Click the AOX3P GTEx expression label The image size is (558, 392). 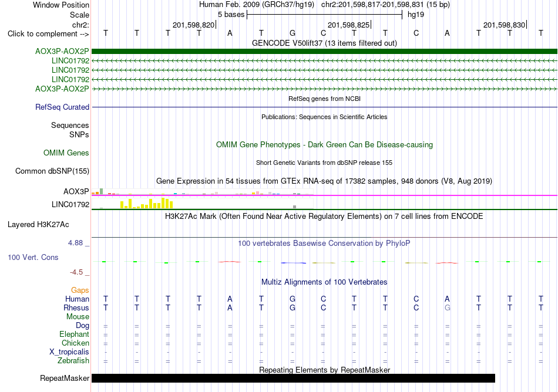(x=76, y=191)
